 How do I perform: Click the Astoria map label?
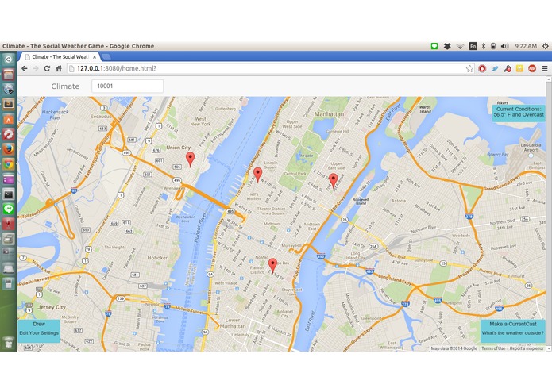399,201
